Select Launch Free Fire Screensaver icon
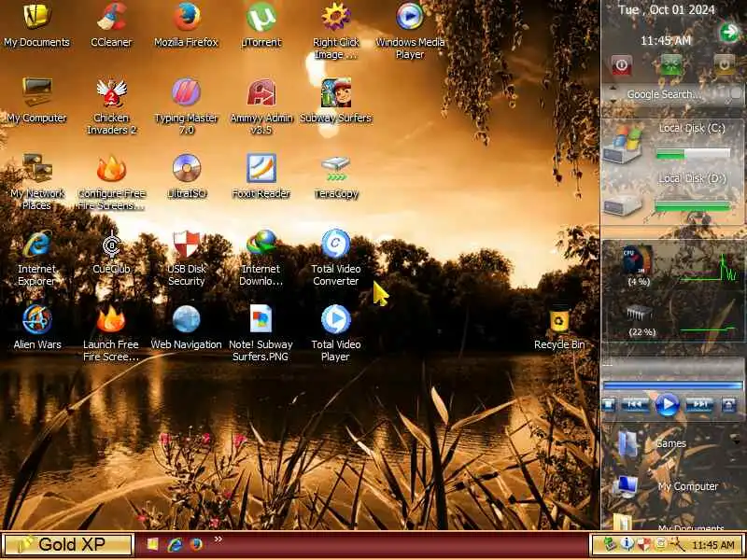The image size is (747, 560). (x=111, y=332)
